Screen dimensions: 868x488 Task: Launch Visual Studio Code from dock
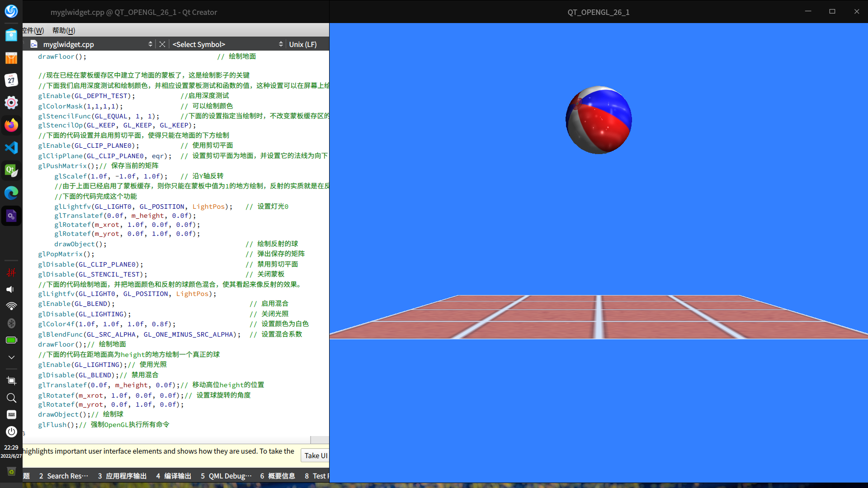[11, 148]
